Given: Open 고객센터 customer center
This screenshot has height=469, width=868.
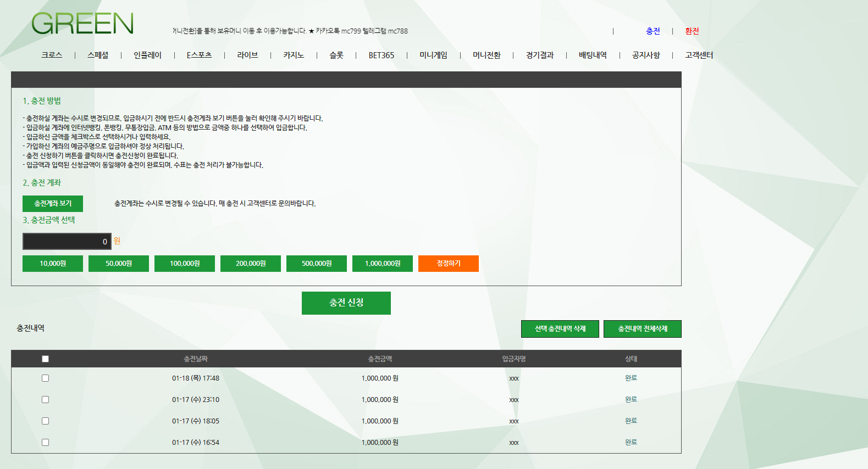Looking at the screenshot, I should (699, 55).
